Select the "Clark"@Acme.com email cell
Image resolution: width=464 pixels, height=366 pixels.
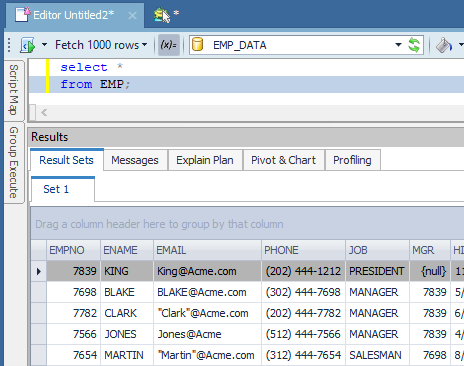click(x=207, y=313)
